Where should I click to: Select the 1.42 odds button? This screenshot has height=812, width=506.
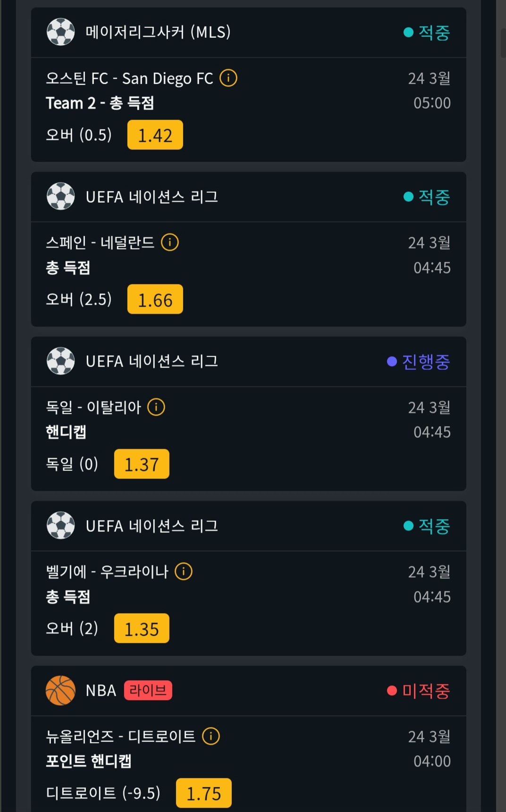pos(155,135)
